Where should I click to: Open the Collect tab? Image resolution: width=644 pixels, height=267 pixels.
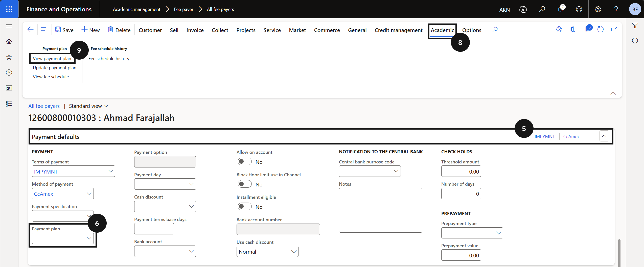click(x=220, y=30)
